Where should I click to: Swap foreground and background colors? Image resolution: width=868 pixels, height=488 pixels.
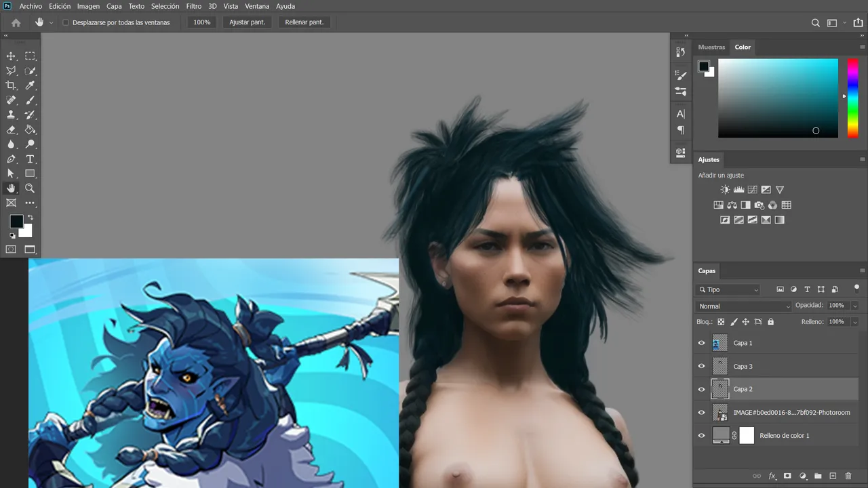point(30,218)
